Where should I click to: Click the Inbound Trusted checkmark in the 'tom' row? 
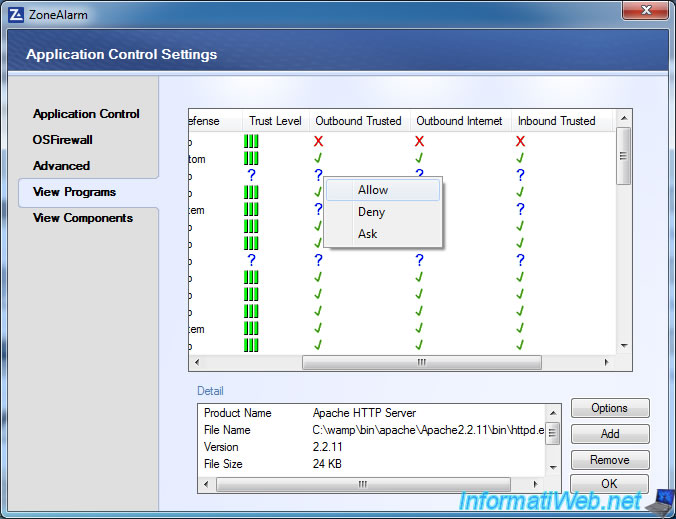[520, 158]
